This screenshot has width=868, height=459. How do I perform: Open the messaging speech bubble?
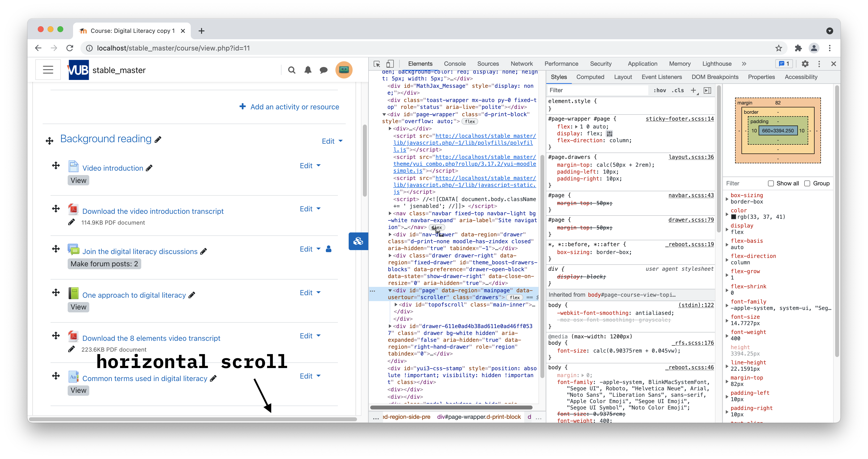(323, 70)
